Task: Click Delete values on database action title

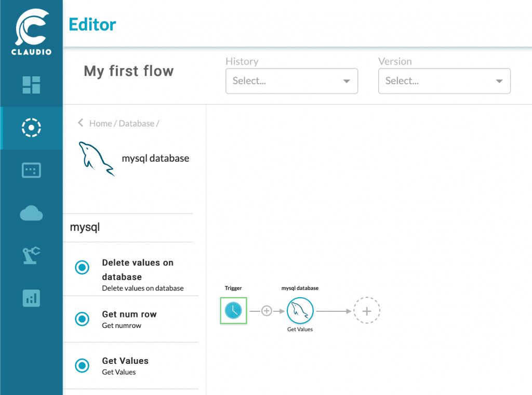Action: (x=138, y=270)
